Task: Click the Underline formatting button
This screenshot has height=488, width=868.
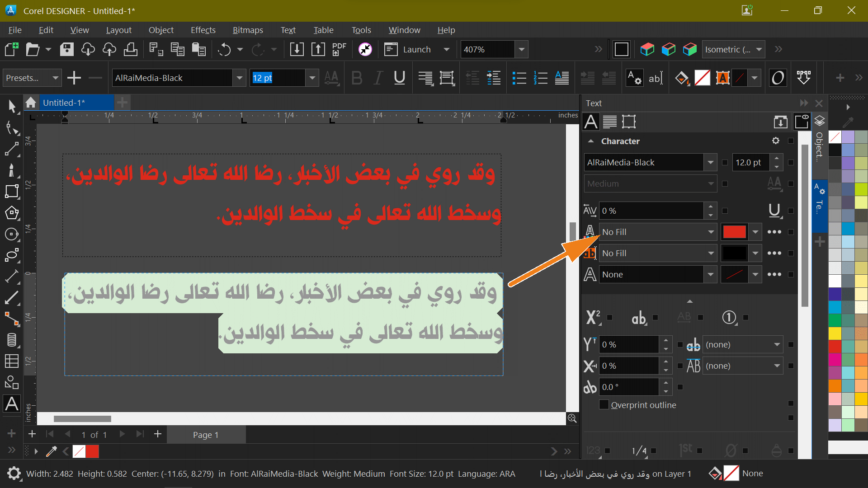Action: (399, 78)
